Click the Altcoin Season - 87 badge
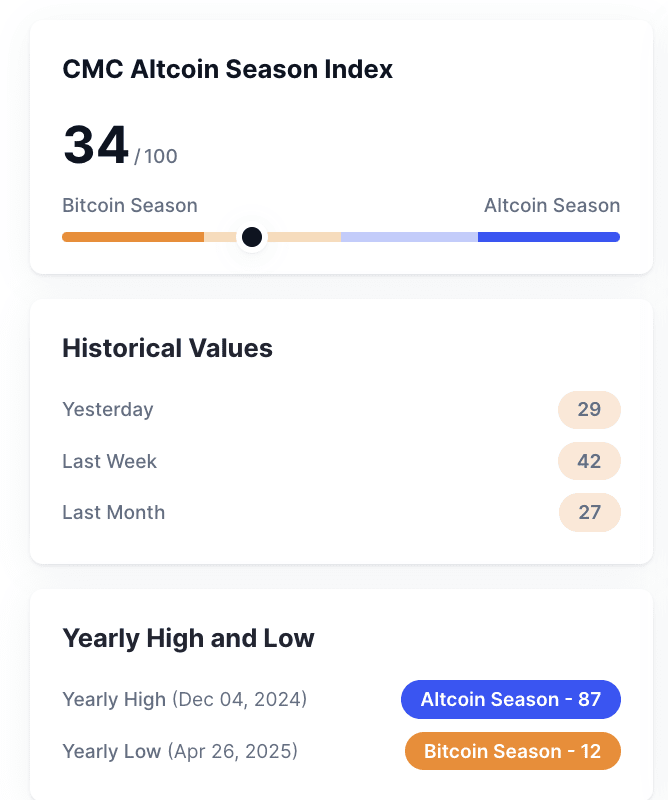The image size is (668, 800). 511,699
